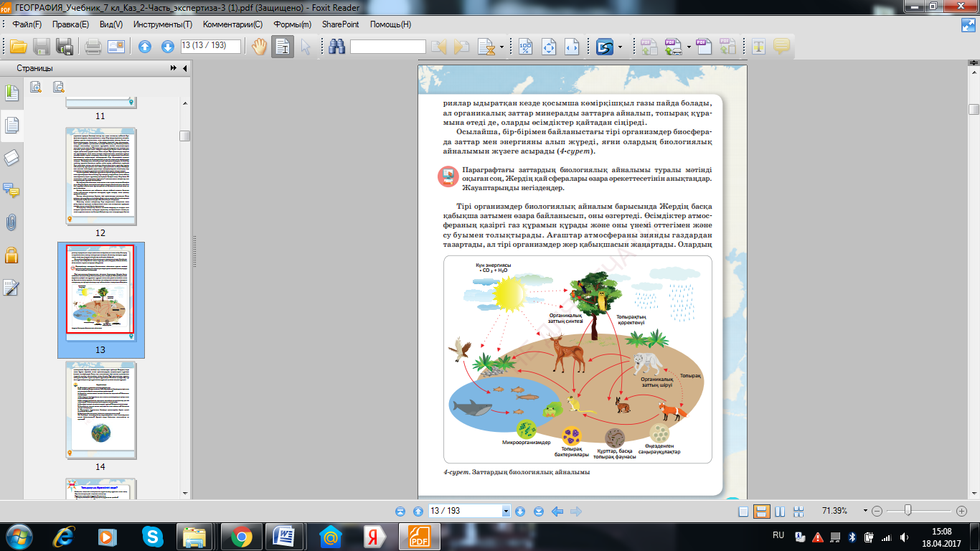Collapse the Страницы panel using the left arrow
Image resolution: width=980 pixels, height=551 pixels.
click(x=185, y=69)
